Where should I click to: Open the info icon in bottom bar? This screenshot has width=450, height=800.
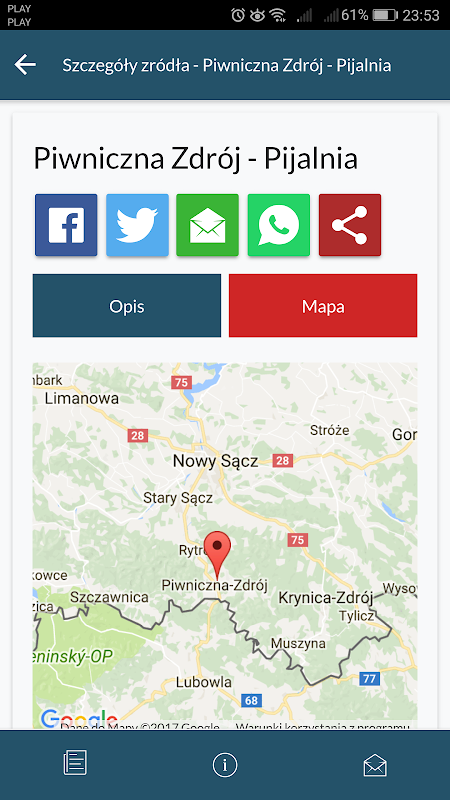pyautogui.click(x=225, y=765)
